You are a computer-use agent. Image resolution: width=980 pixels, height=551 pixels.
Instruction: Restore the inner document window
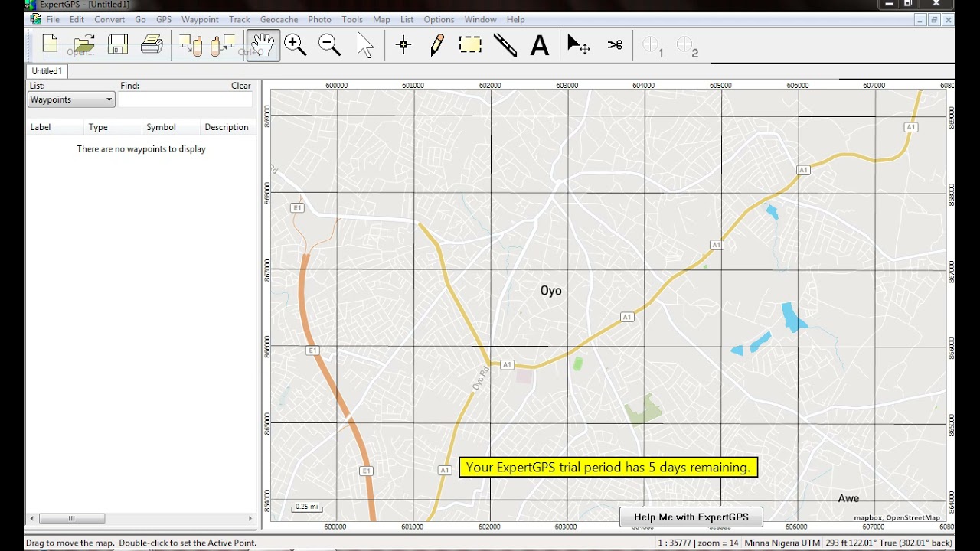coord(934,19)
